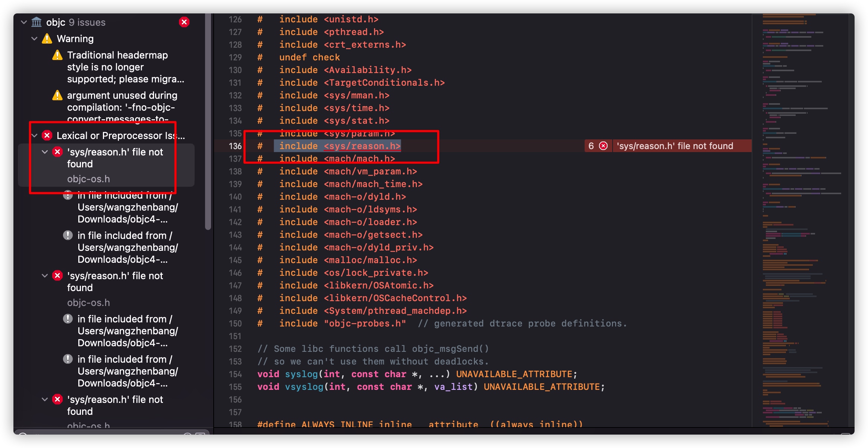Collapse the first 'sys/reason.h' file not found entry
The image size is (868, 448).
tap(45, 152)
